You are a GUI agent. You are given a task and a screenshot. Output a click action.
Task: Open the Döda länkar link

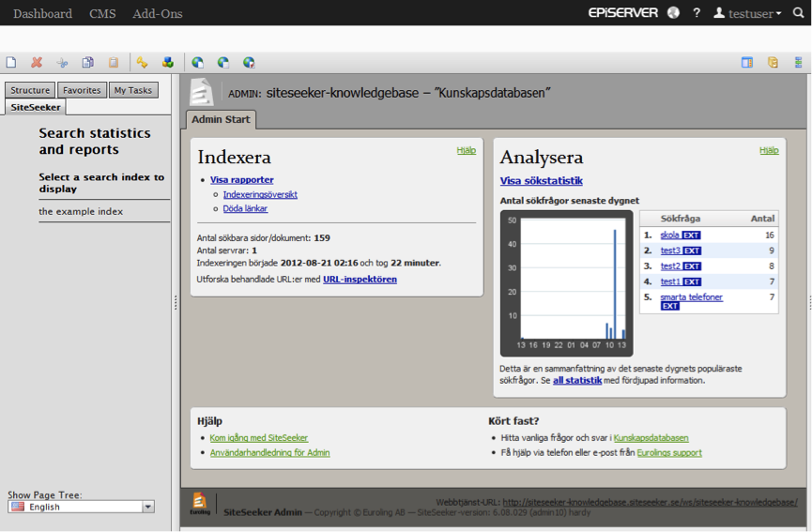(x=245, y=208)
